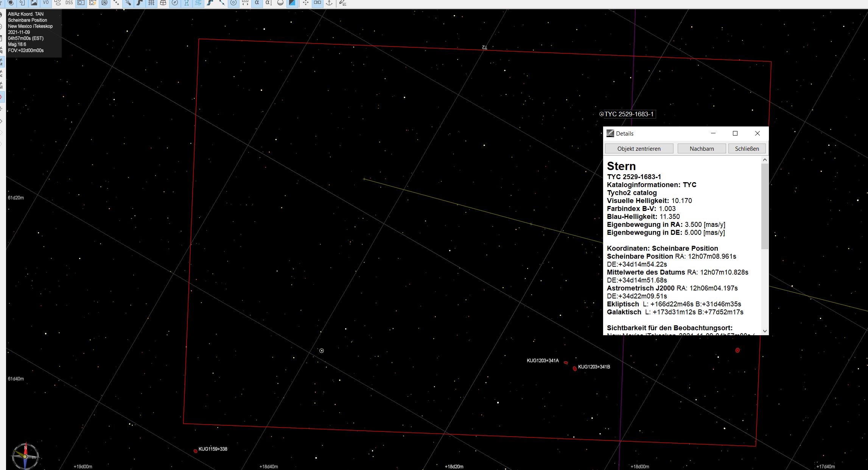Click the pencil chart edit icon
868x470 pixels.
click(343, 3)
